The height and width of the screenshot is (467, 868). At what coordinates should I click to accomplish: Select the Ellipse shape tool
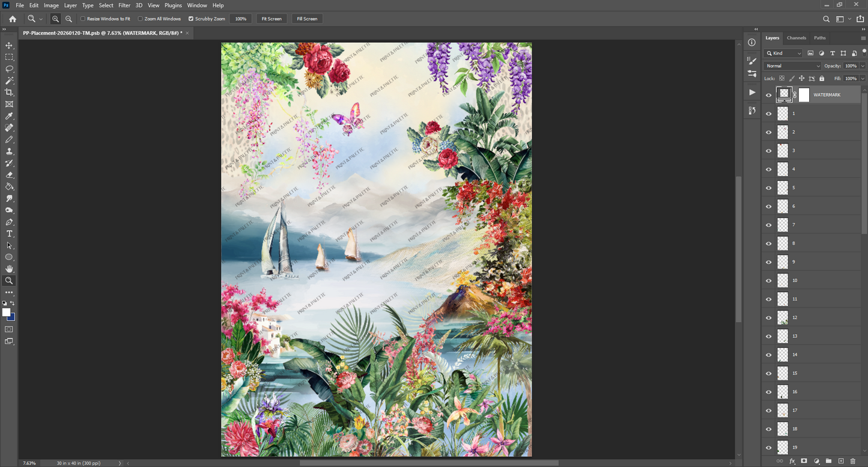pyautogui.click(x=9, y=257)
